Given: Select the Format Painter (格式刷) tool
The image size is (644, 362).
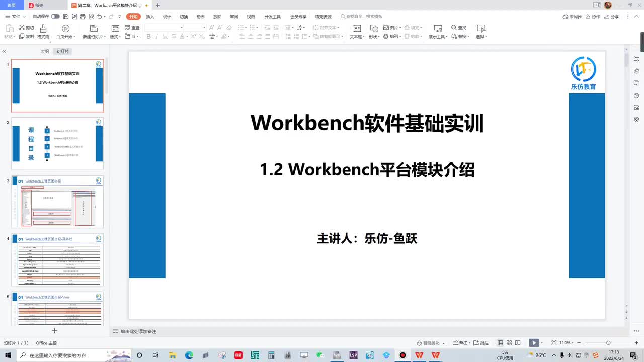Looking at the screenshot, I should (43, 32).
